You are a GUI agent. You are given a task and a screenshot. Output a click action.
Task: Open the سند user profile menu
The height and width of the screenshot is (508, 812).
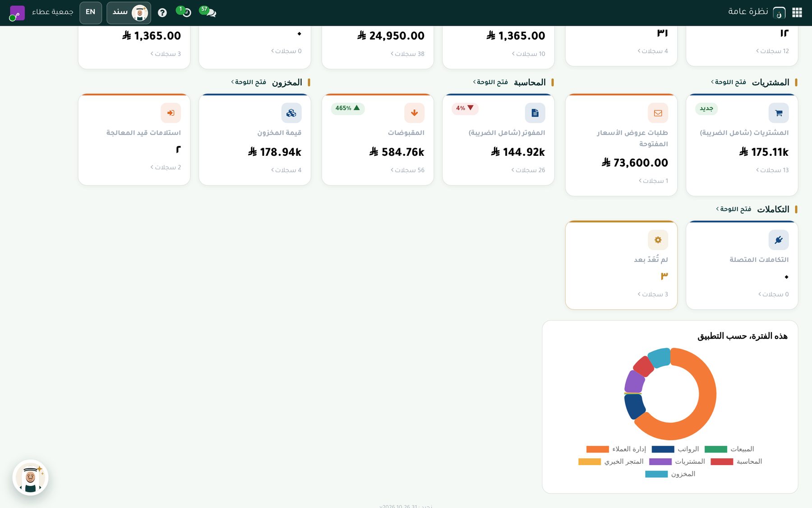[x=129, y=13]
